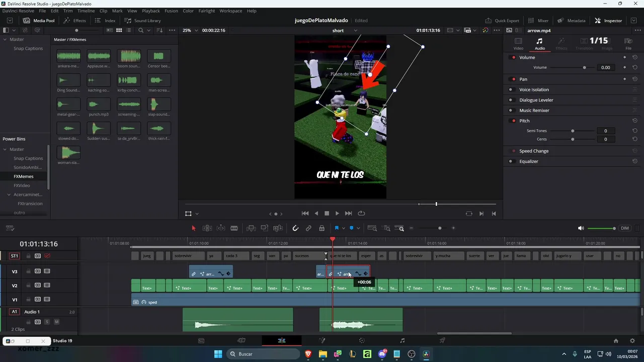Viewport: 644px width, 362px height.
Task: Open Timeline View Options icon
Action: point(10,228)
